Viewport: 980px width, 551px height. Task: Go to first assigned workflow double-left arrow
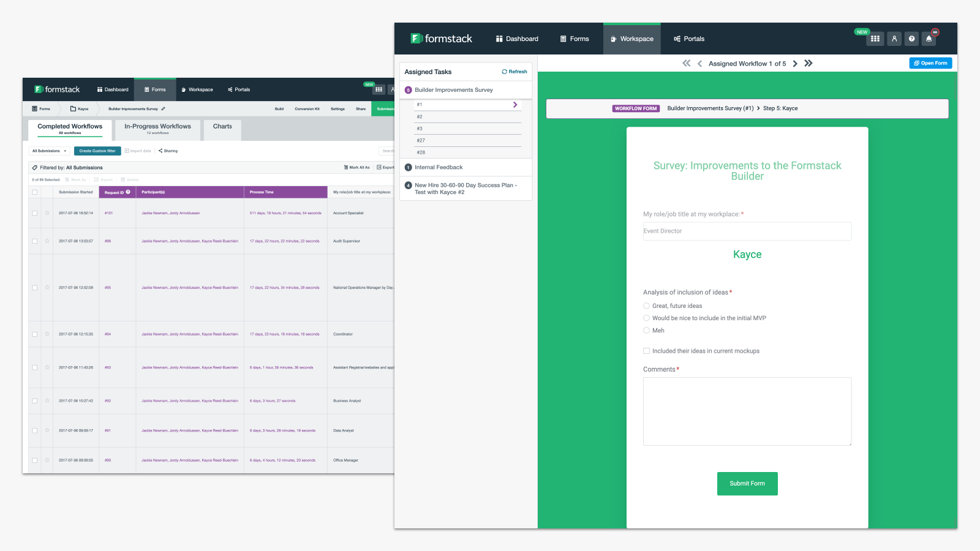click(687, 63)
